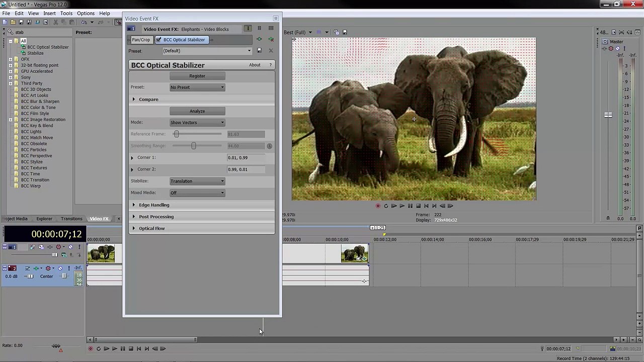Mute audio track 2

60,268
